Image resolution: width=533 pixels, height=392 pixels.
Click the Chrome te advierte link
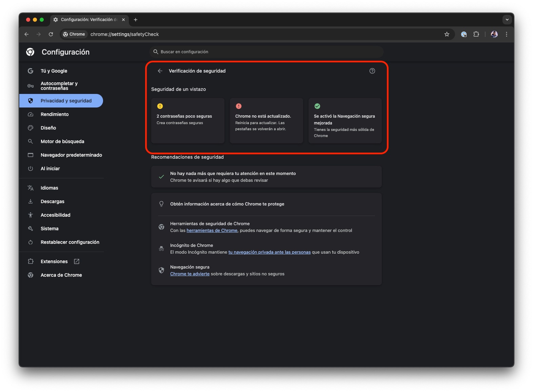pyautogui.click(x=189, y=274)
